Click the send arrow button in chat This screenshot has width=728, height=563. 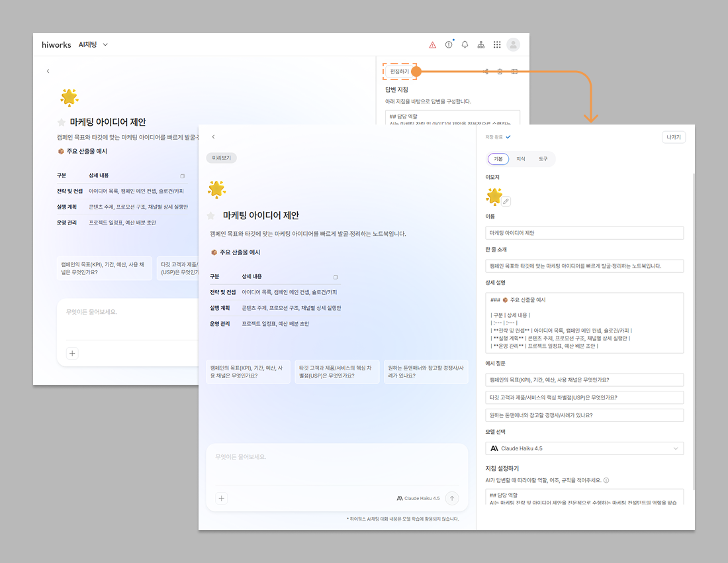[x=452, y=498]
